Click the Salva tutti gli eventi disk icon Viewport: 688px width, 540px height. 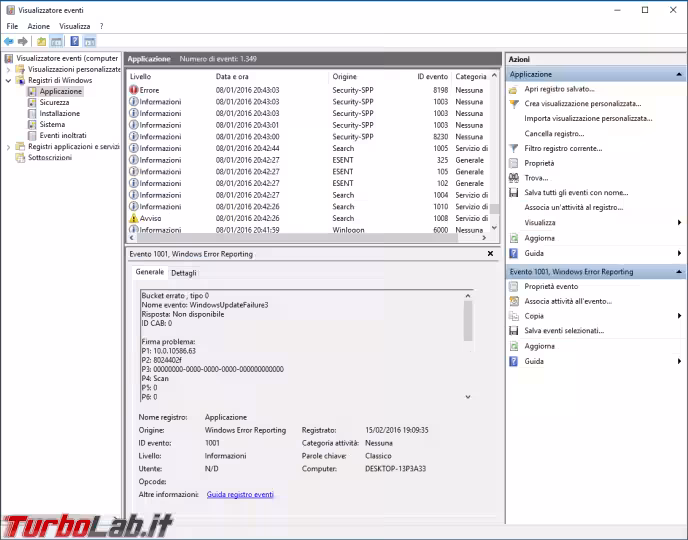click(513, 193)
